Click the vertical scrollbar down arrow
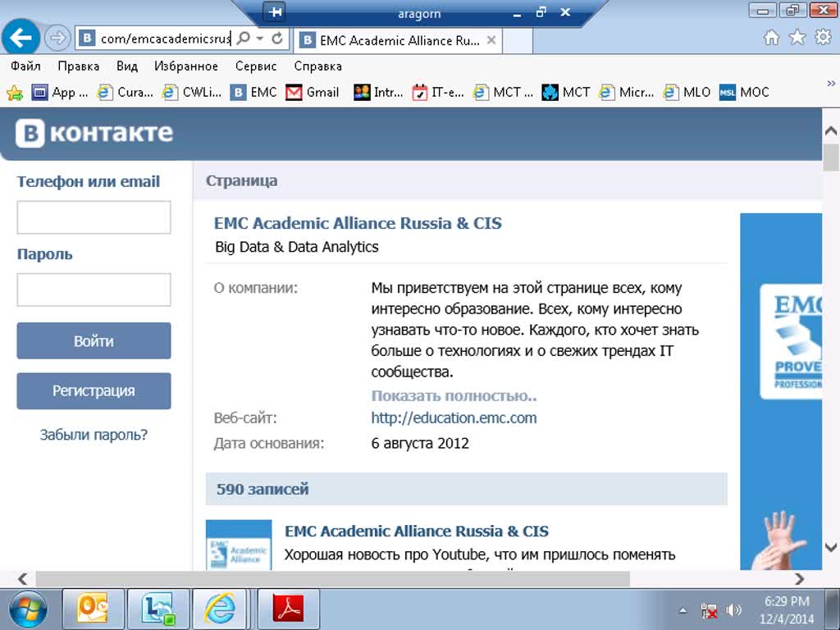 pos(831,547)
